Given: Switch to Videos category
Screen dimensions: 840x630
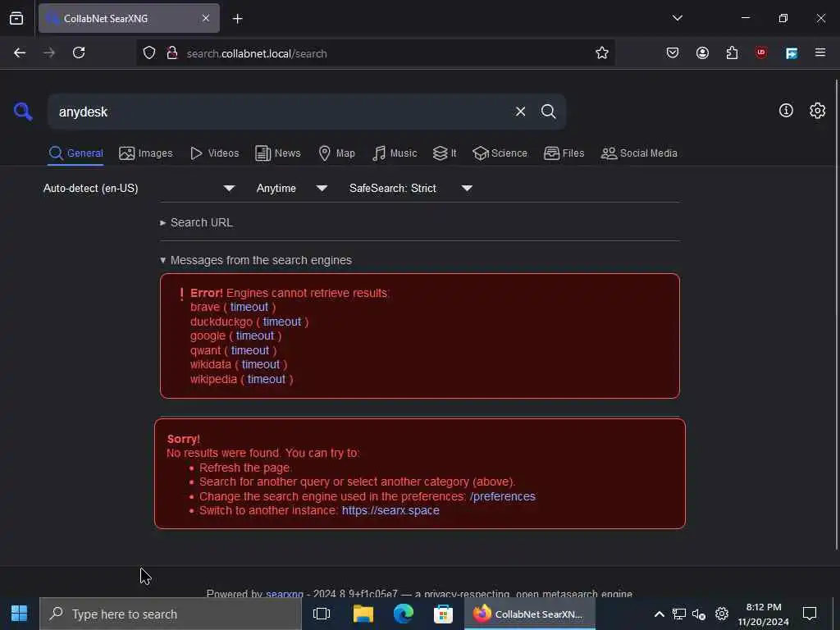Looking at the screenshot, I should point(214,153).
